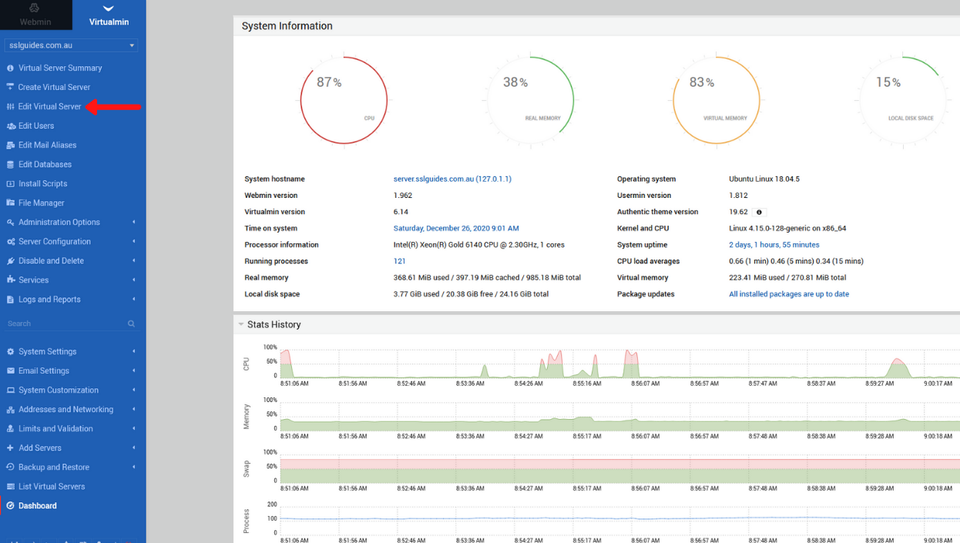The height and width of the screenshot is (543, 960).
Task: Click the Edit Users people icon
Action: tap(10, 126)
